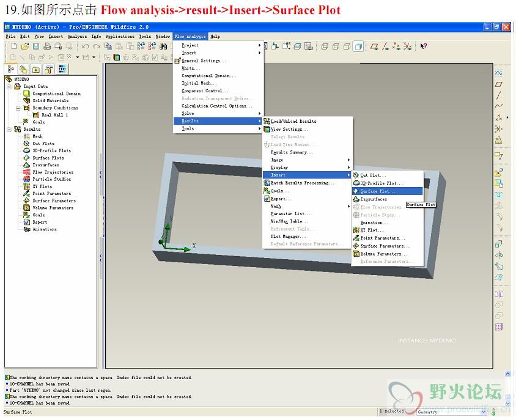Image resolution: width=516 pixels, height=420 pixels.
Task: Click the Datum Curve tool in right toolbar
Action: click(x=498, y=106)
